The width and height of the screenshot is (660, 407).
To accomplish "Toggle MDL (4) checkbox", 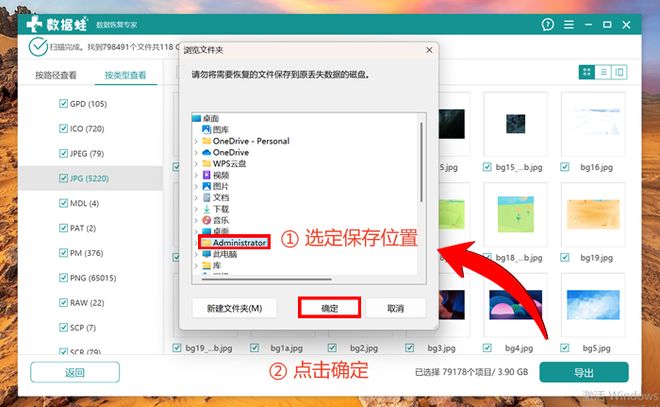I will tap(63, 203).
